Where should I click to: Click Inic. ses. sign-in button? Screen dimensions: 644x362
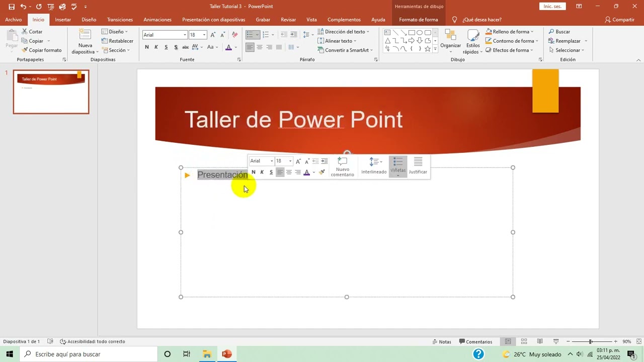click(x=552, y=7)
